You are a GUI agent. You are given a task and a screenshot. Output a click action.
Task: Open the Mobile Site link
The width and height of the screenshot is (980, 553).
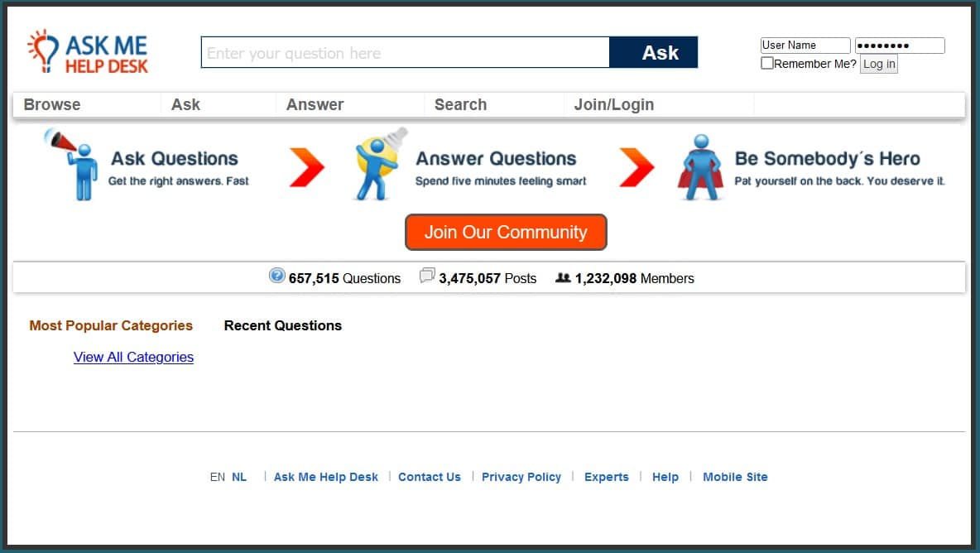pyautogui.click(x=735, y=477)
